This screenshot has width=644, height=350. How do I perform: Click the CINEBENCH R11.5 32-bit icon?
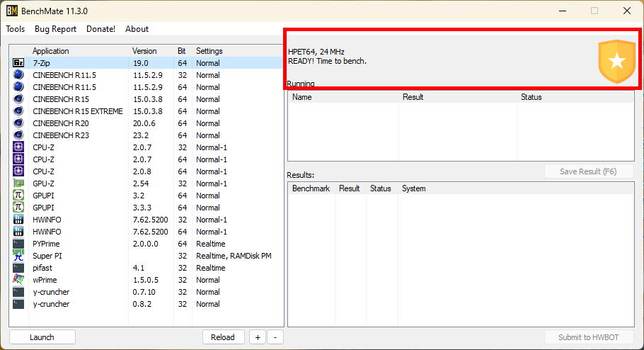click(x=18, y=75)
